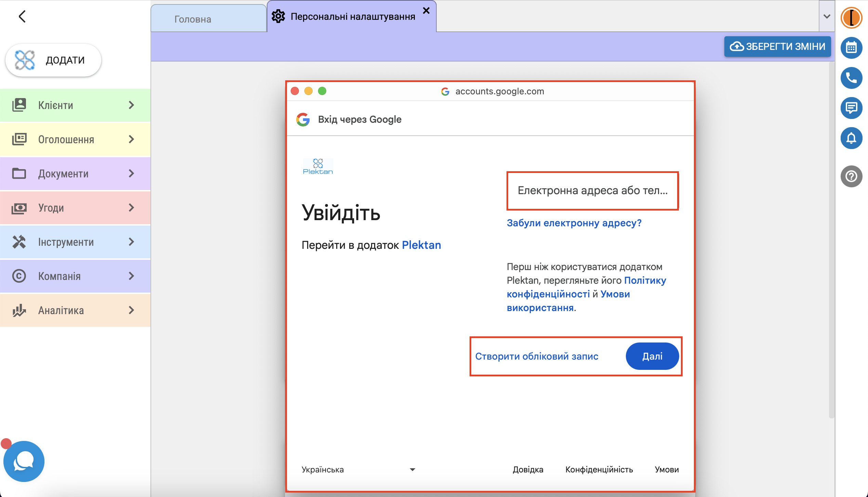This screenshot has width=868, height=497.
Task: Click the Далі button
Action: 652,356
